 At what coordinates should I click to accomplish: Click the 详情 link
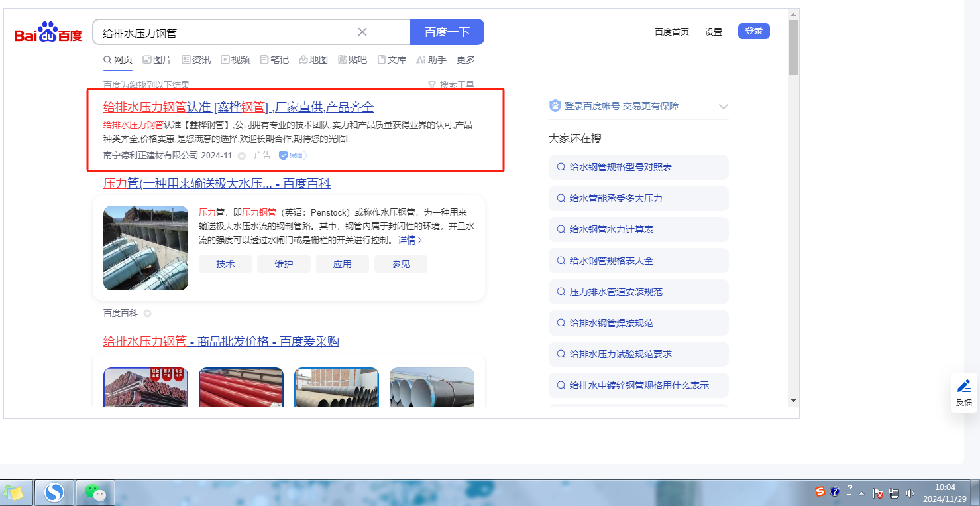[x=410, y=240]
